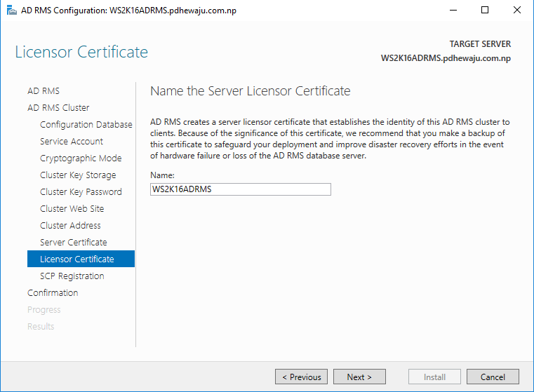The image size is (534, 392).
Task: Go to the SCP Registration step
Action: point(72,276)
